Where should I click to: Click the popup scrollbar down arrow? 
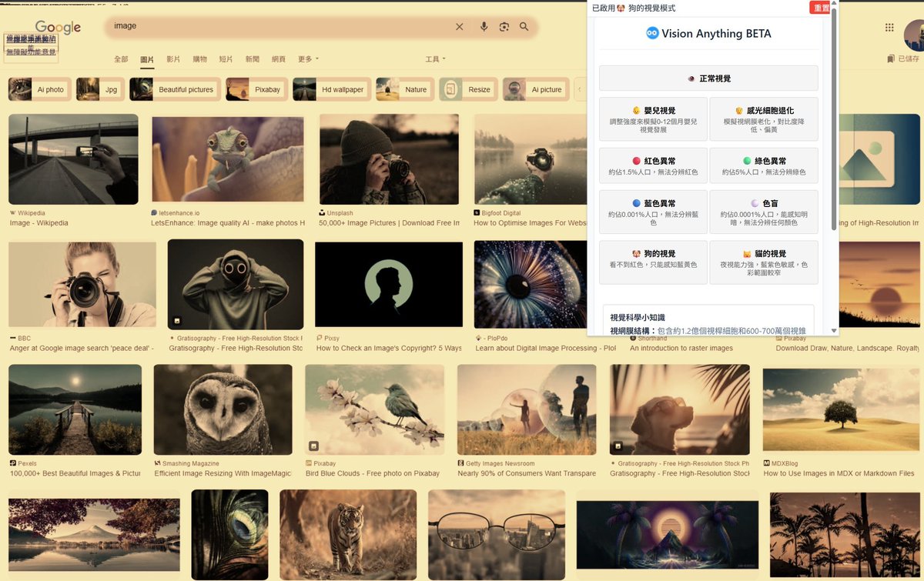pyautogui.click(x=833, y=331)
